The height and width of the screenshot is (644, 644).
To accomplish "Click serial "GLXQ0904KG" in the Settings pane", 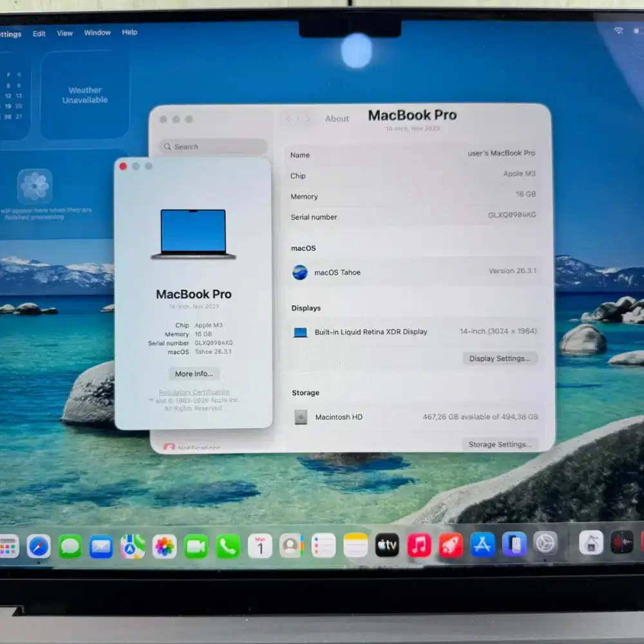I will (x=512, y=215).
